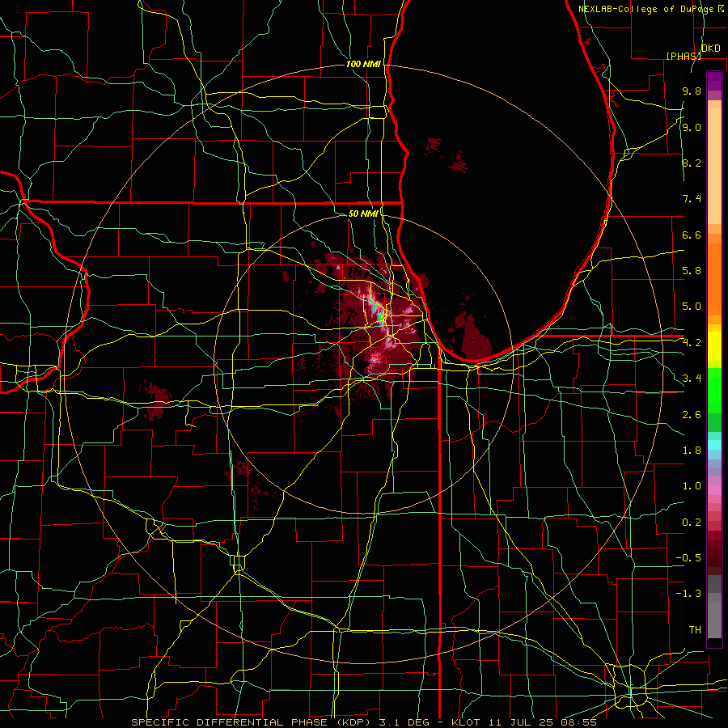The height and width of the screenshot is (728, 728).
Task: Click the 3.4 value on KDP scale
Action: click(692, 379)
